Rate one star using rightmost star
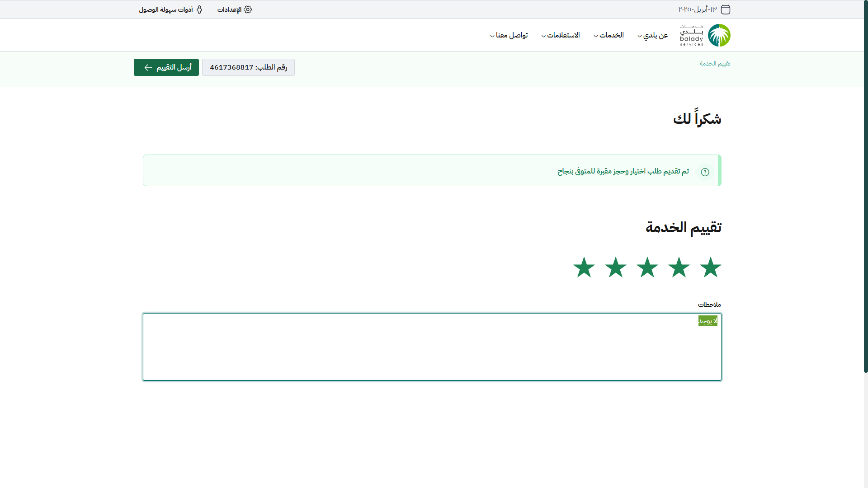This screenshot has width=868, height=488. click(x=710, y=267)
